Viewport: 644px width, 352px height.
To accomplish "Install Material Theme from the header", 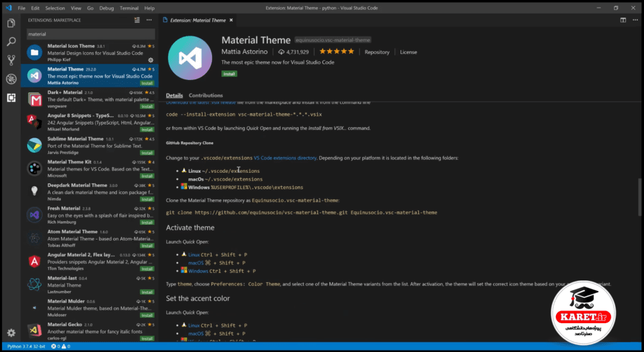I will point(229,74).
